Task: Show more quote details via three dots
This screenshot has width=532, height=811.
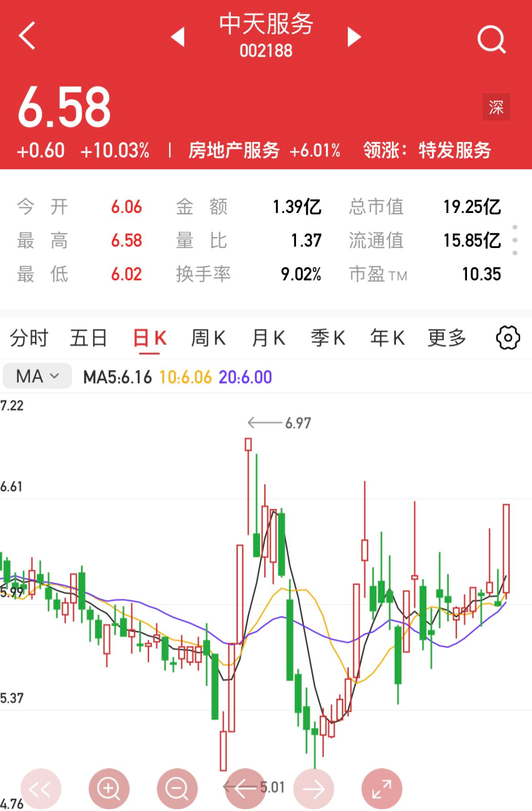Action: [515, 240]
